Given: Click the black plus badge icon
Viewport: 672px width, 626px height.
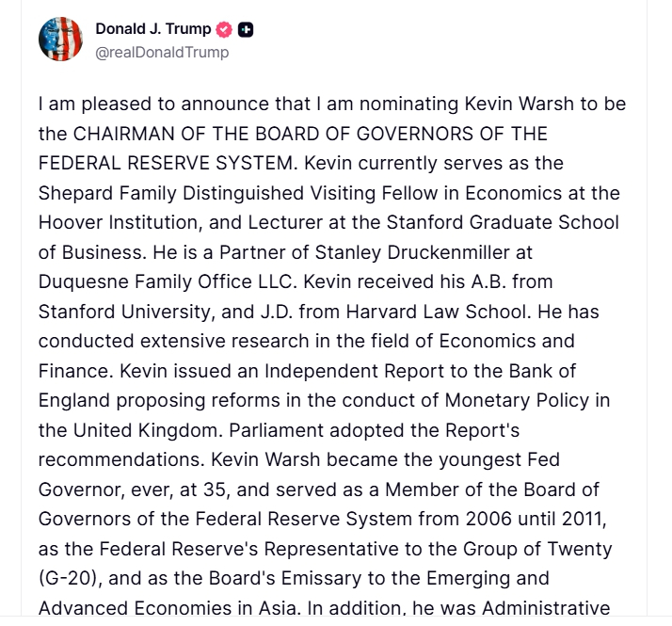Looking at the screenshot, I should (246, 29).
